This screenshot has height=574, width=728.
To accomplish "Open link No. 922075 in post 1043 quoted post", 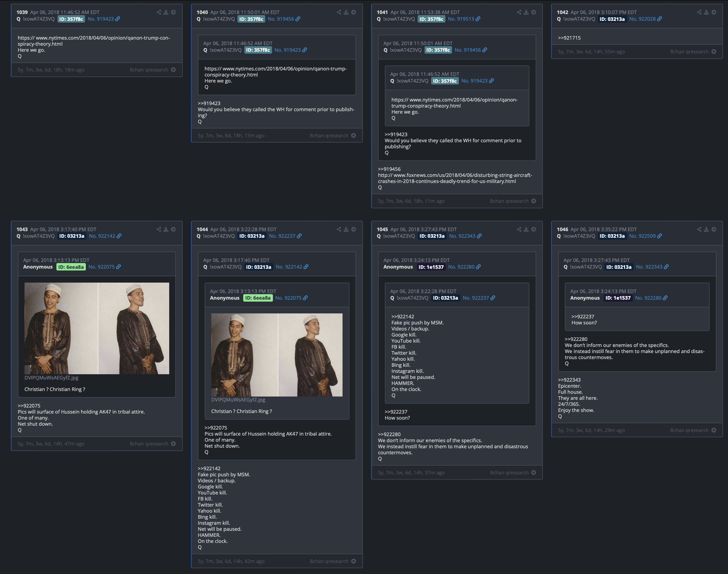I will pos(105,267).
